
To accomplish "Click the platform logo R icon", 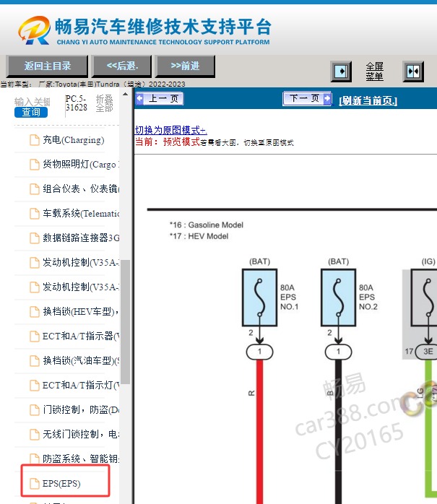I will click(x=35, y=30).
